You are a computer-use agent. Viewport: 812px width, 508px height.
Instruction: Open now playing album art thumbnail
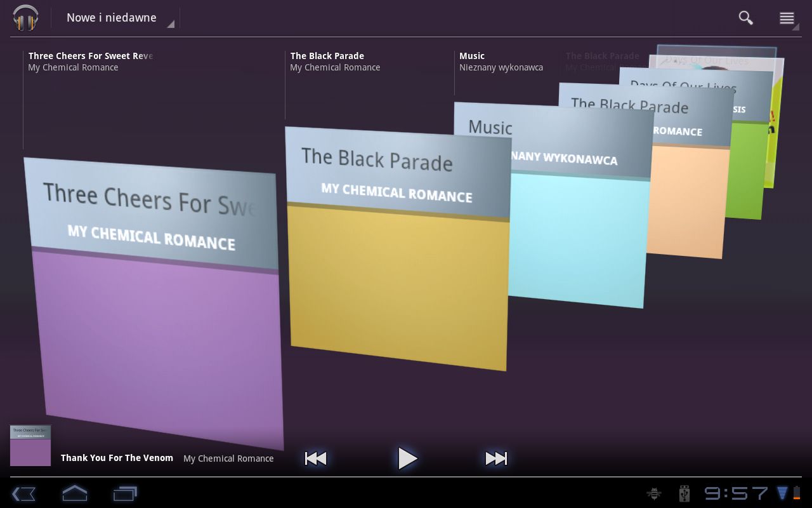click(x=30, y=446)
